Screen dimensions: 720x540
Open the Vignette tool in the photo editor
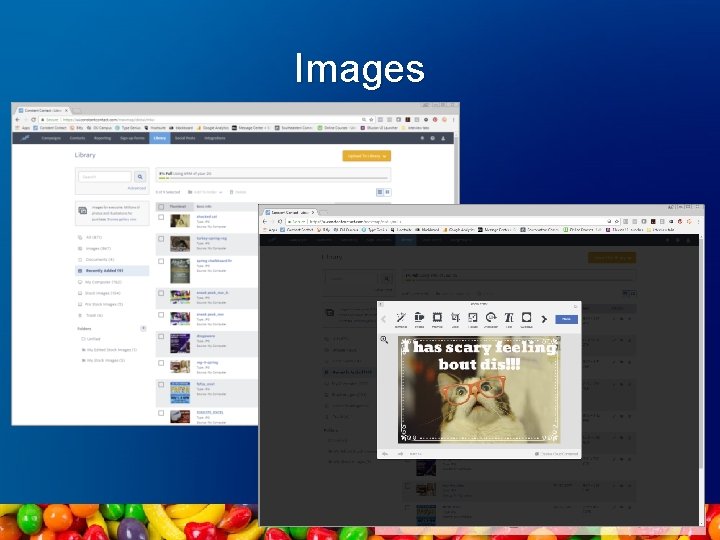(x=527, y=320)
